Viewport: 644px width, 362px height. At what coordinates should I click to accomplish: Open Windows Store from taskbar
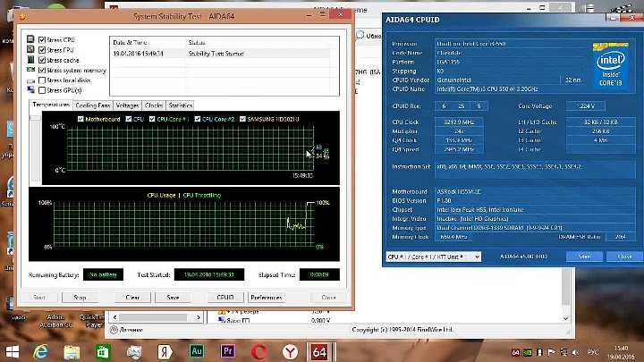click(102, 352)
